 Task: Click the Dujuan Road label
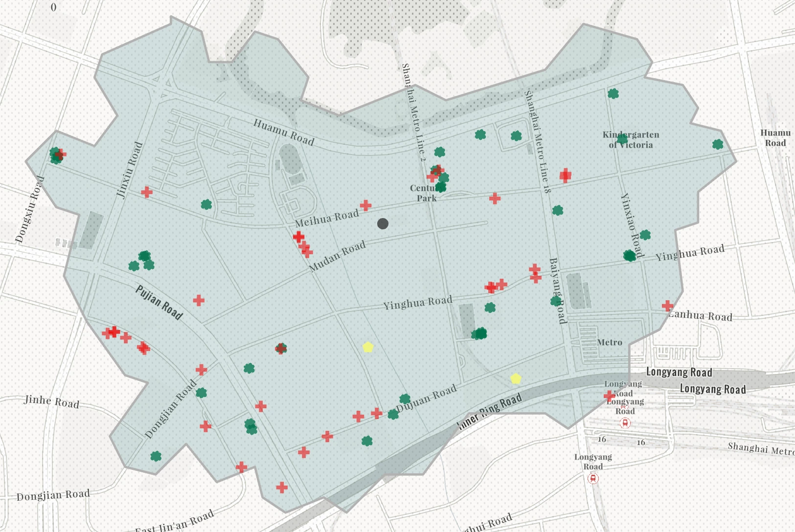[426, 398]
